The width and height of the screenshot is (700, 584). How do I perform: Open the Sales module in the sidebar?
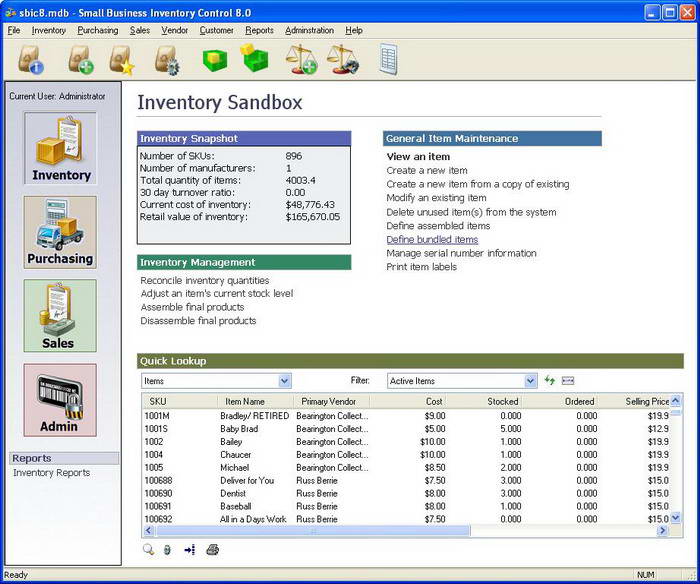pyautogui.click(x=60, y=316)
